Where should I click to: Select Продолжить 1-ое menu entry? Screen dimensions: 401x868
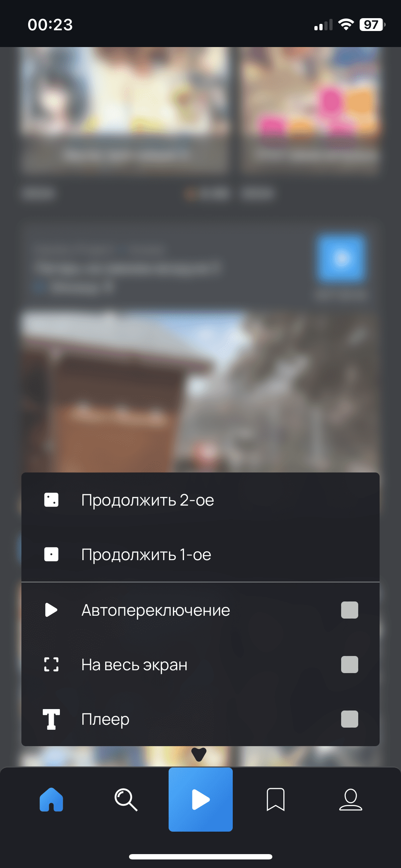(x=200, y=554)
